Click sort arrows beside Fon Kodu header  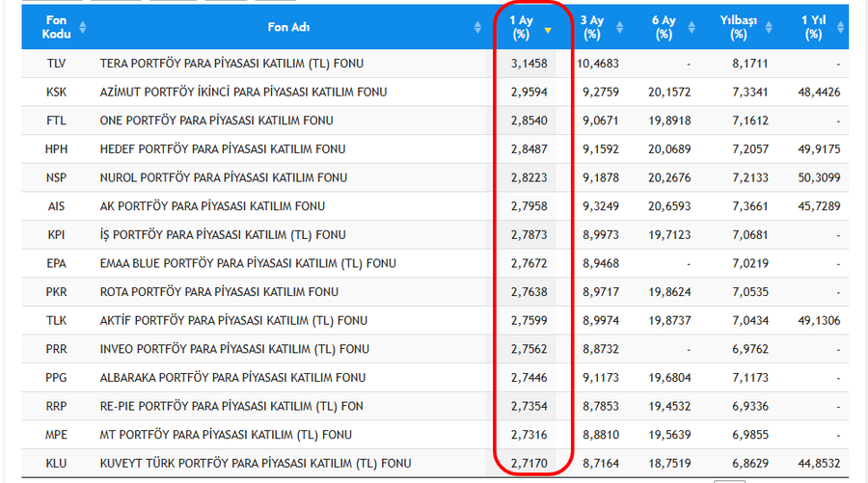click(82, 28)
